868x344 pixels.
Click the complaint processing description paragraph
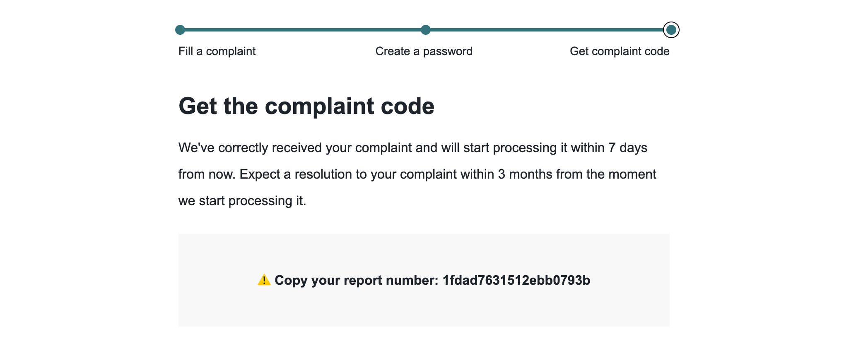[414, 174]
